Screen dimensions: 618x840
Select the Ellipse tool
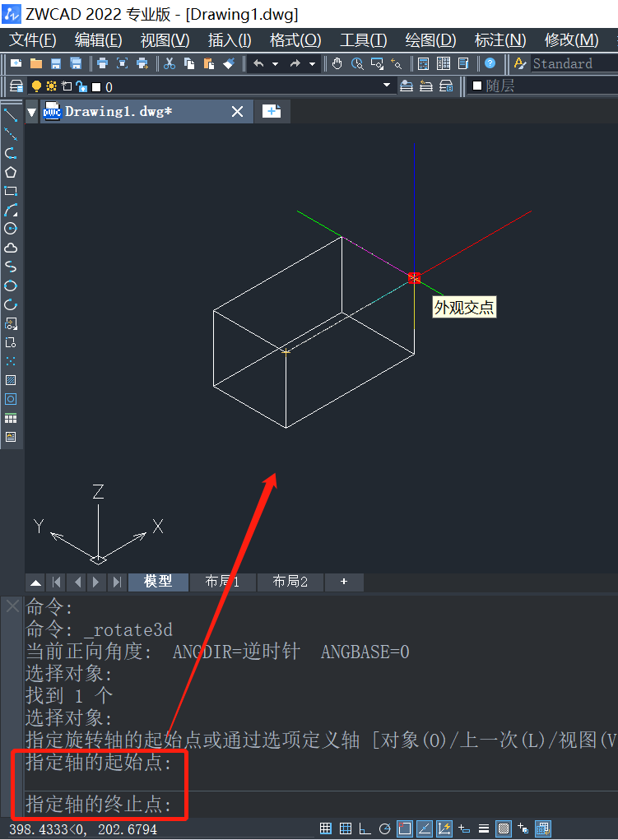(x=11, y=285)
